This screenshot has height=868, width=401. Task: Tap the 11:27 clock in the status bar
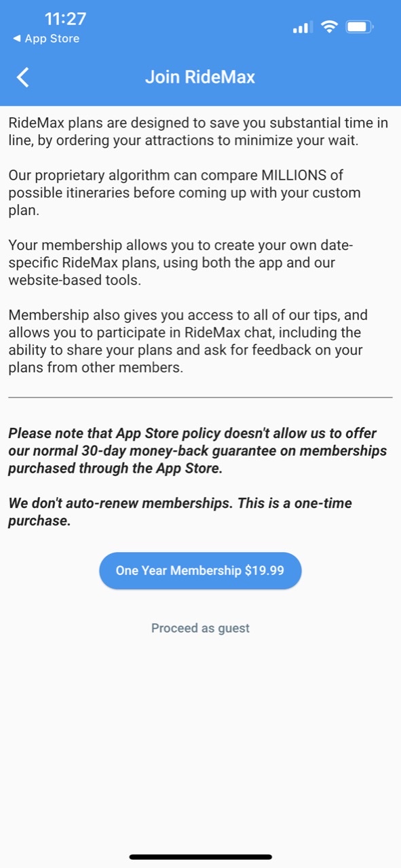click(x=65, y=18)
